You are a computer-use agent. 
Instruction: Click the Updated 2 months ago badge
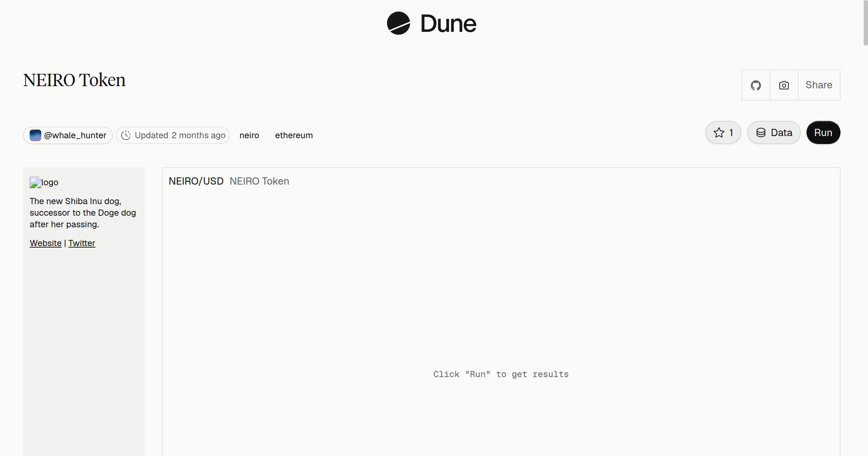click(x=173, y=135)
